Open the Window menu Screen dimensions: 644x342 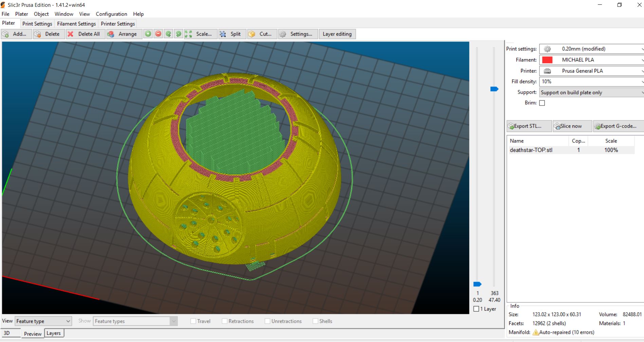pos(64,14)
